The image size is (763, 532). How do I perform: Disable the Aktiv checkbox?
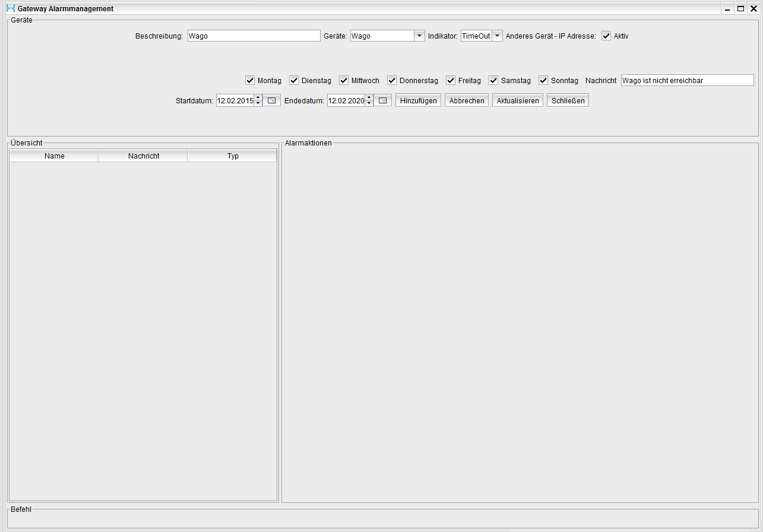coord(606,36)
